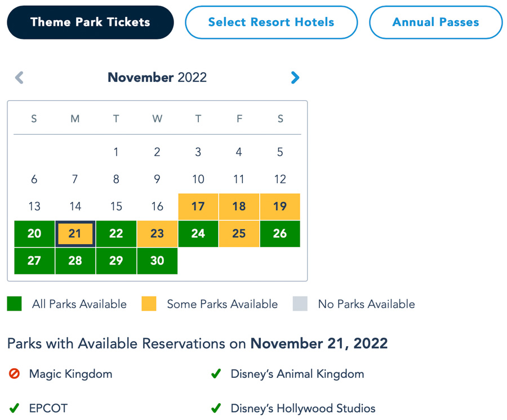Click the November 2022 month heading
507x420 pixels.
(157, 77)
